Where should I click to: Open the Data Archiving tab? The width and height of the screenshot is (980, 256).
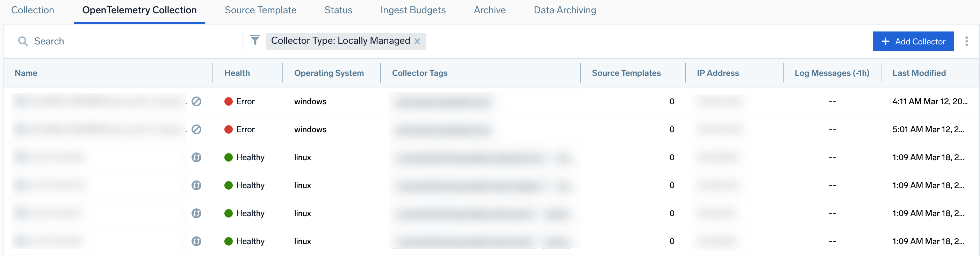[564, 10]
